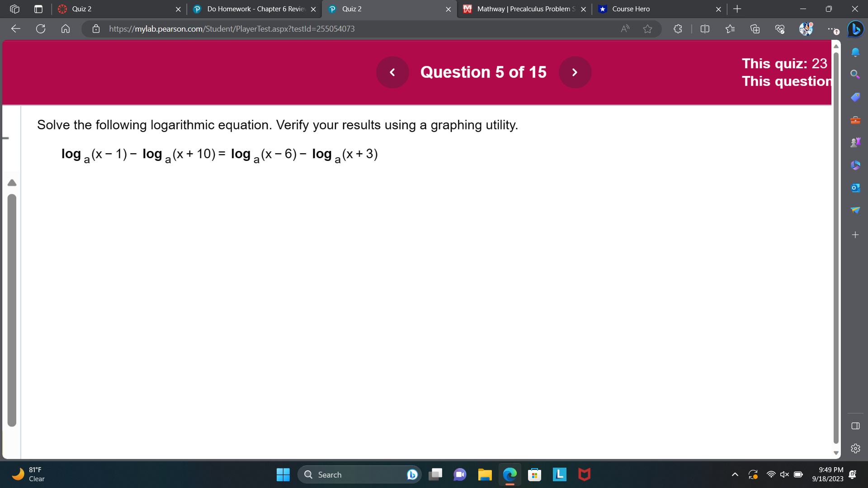This screenshot has height=488, width=868.
Task: Open the Tools toolbox icon in the sidebar
Action: click(855, 120)
